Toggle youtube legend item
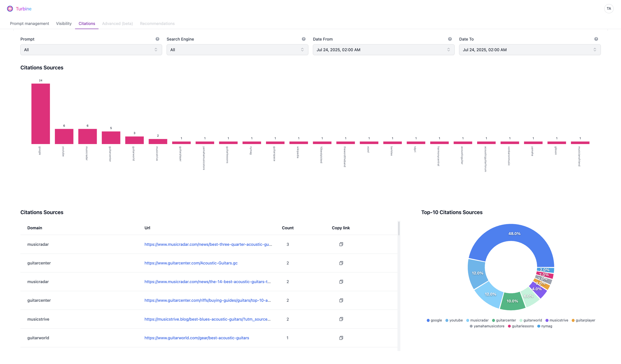The height and width of the screenshot is (364, 621). tap(454, 320)
